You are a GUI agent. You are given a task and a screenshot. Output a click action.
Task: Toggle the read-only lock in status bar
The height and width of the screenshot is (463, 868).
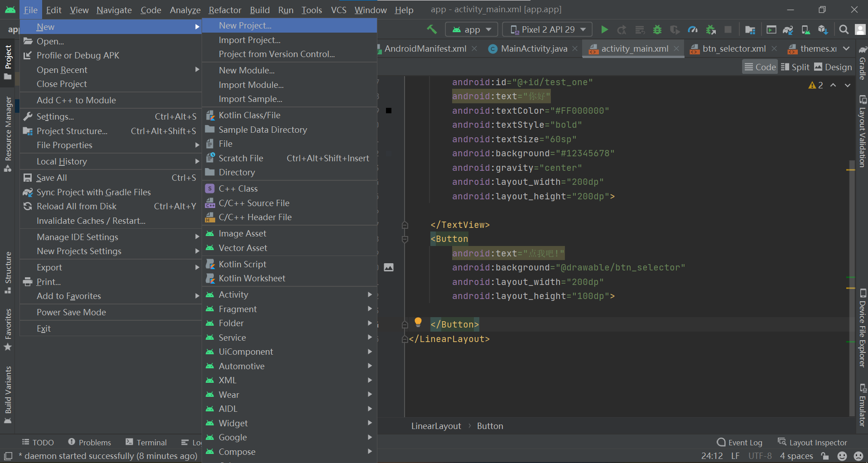pos(825,456)
